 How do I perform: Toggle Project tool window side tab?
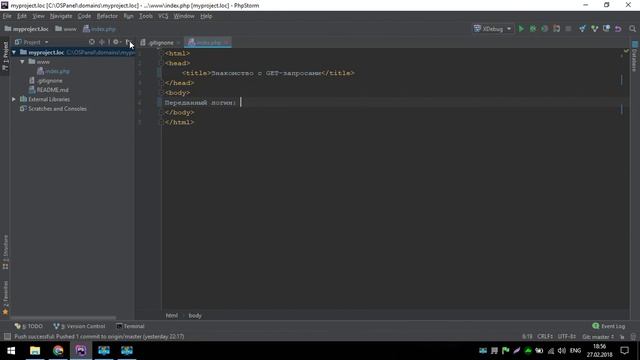pyautogui.click(x=5, y=56)
